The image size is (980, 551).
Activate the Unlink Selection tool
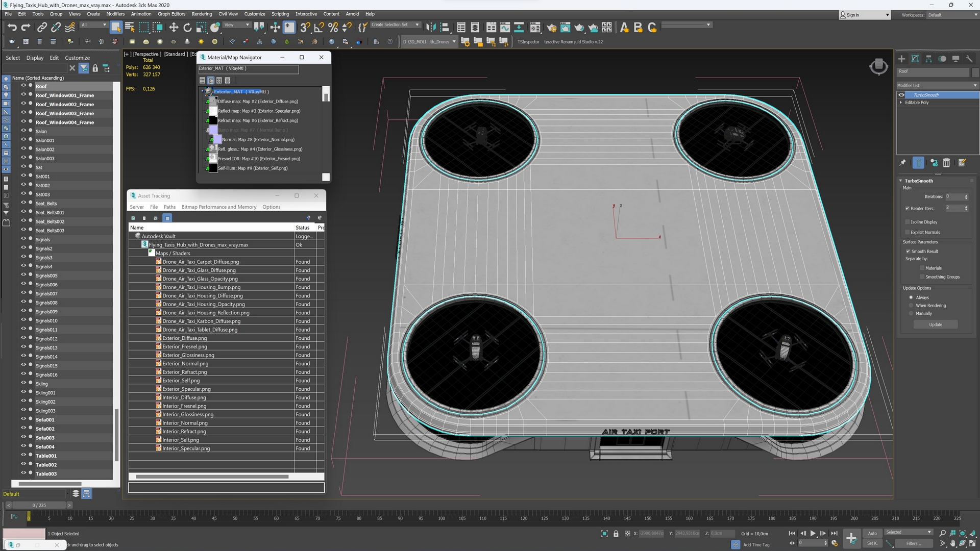(x=56, y=28)
